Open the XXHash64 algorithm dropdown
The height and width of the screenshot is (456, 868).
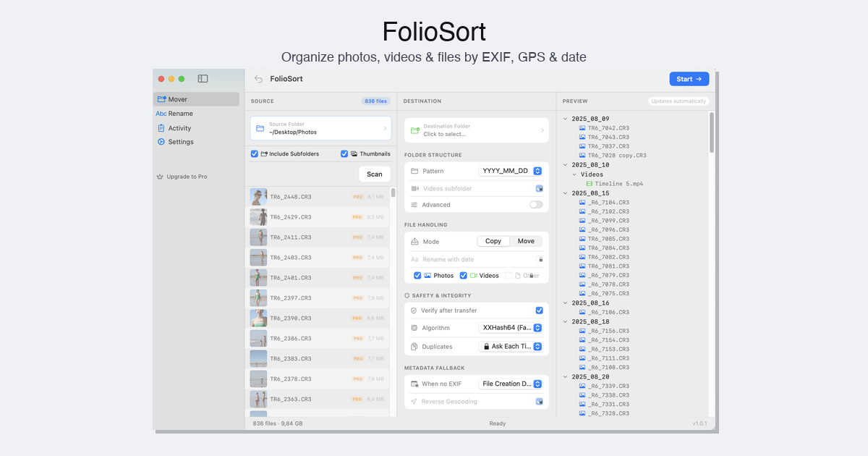[511, 328]
